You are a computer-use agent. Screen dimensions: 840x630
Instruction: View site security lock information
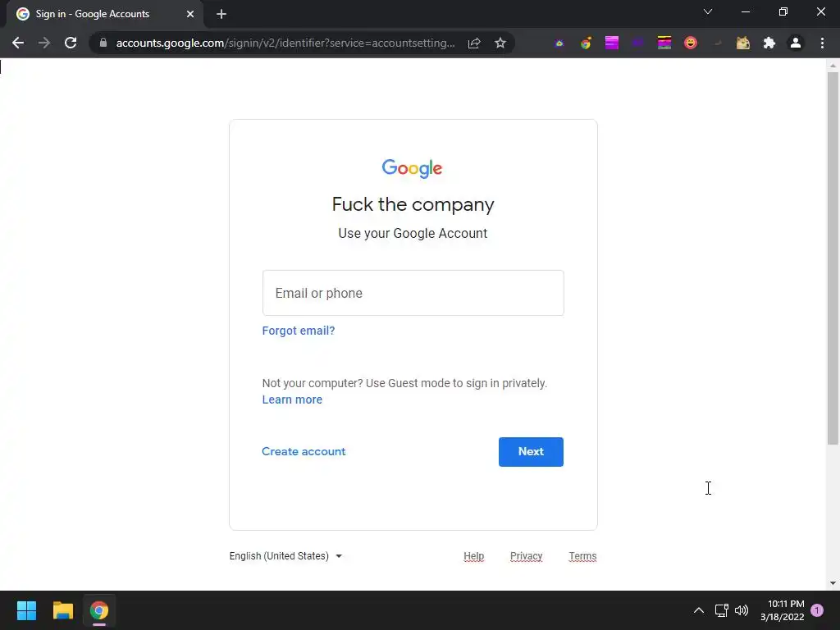coord(103,43)
